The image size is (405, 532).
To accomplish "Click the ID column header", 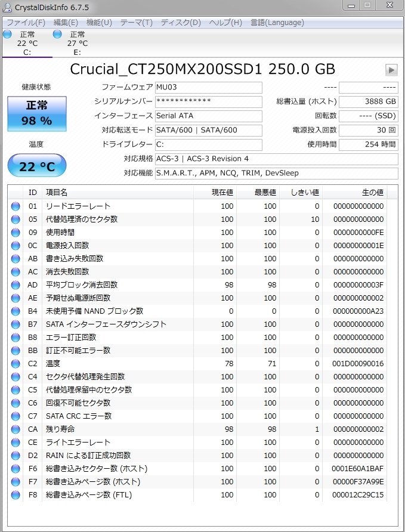I will coord(33,193).
